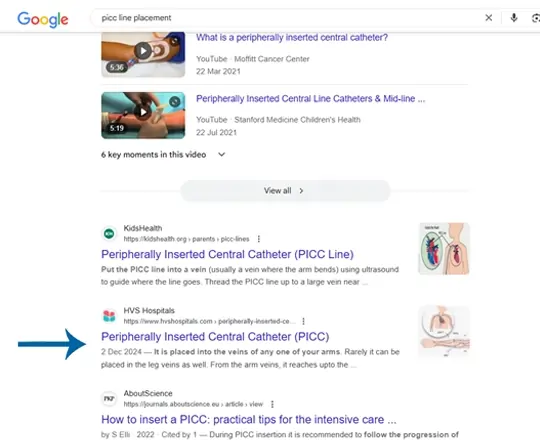Open KidsHealth result three-dot menu
The image size is (540, 440).
pos(259,239)
